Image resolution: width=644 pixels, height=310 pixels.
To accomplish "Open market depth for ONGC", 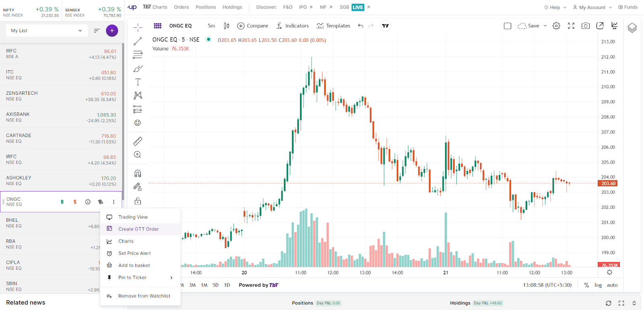I will click(101, 202).
